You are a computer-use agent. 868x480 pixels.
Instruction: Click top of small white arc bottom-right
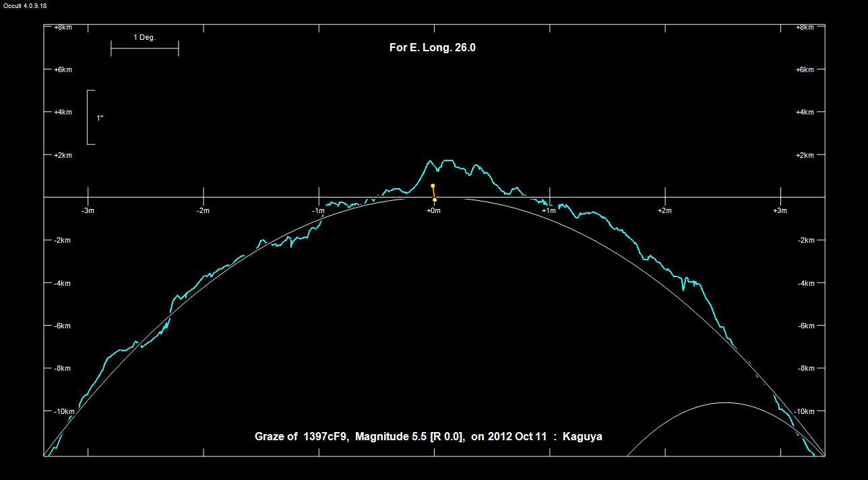(x=725, y=402)
